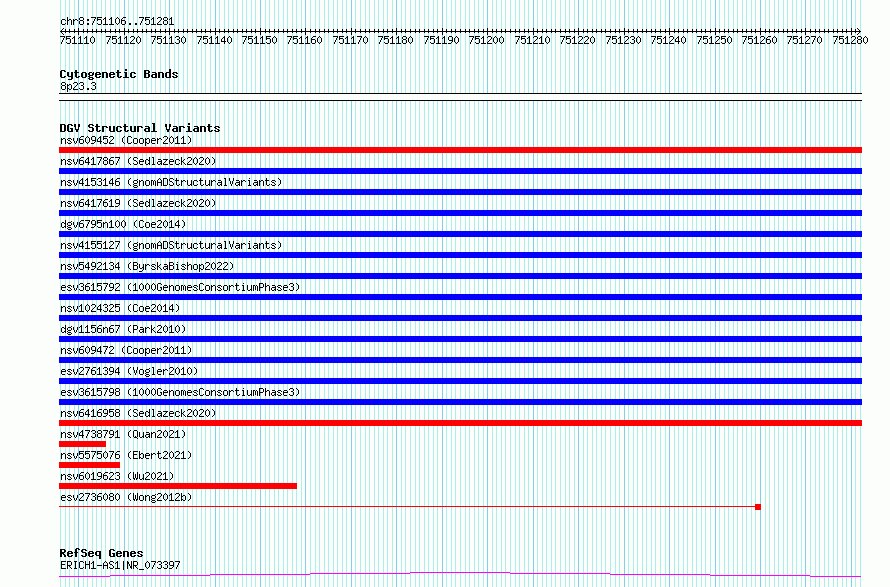Open esv2736080 (Wong2012b) label

tap(126, 497)
